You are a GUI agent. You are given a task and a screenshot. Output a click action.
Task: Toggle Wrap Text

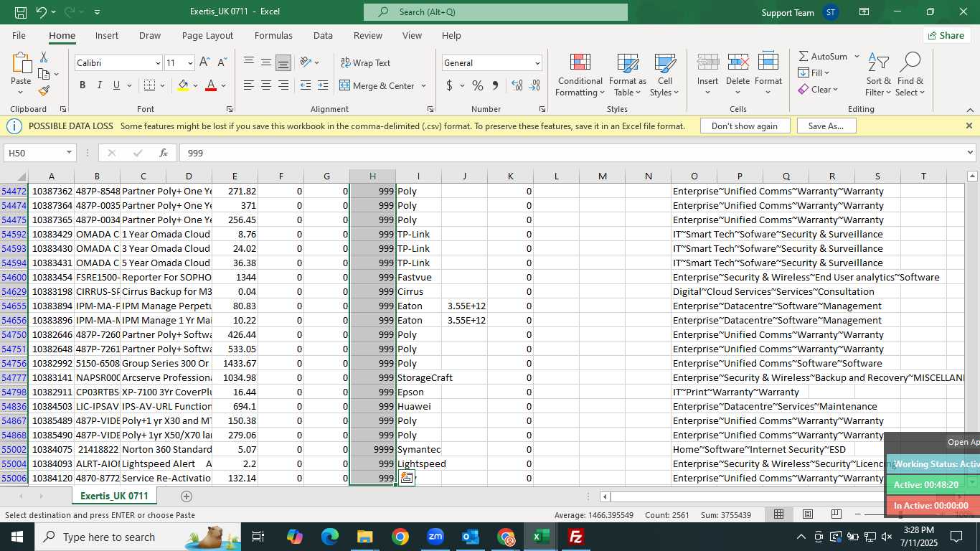pyautogui.click(x=365, y=62)
